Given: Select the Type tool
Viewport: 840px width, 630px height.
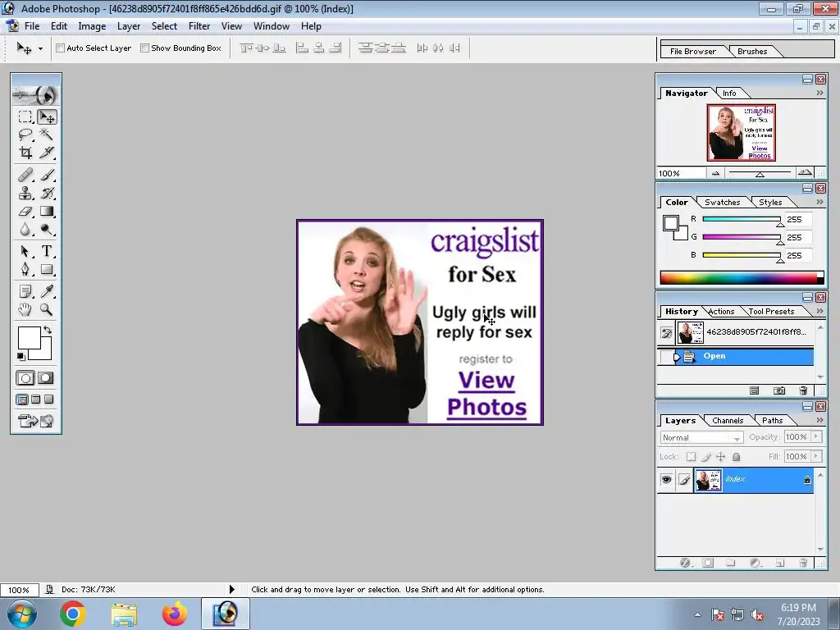Looking at the screenshot, I should click(x=47, y=251).
